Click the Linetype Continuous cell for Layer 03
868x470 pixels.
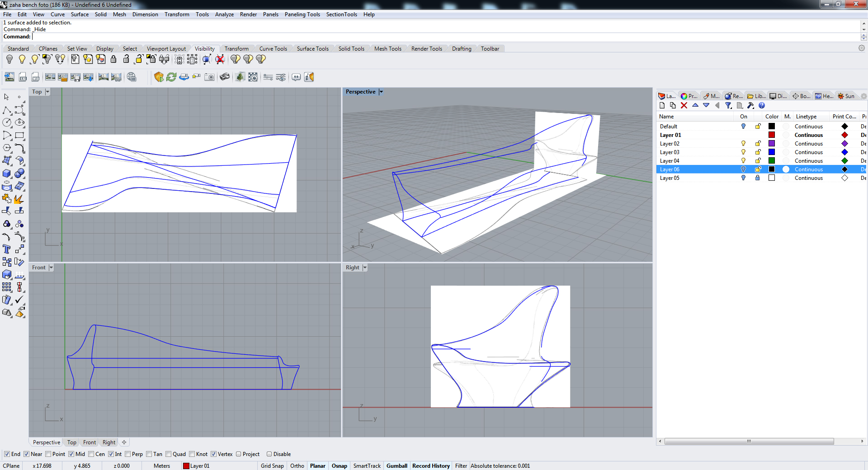[x=809, y=152]
